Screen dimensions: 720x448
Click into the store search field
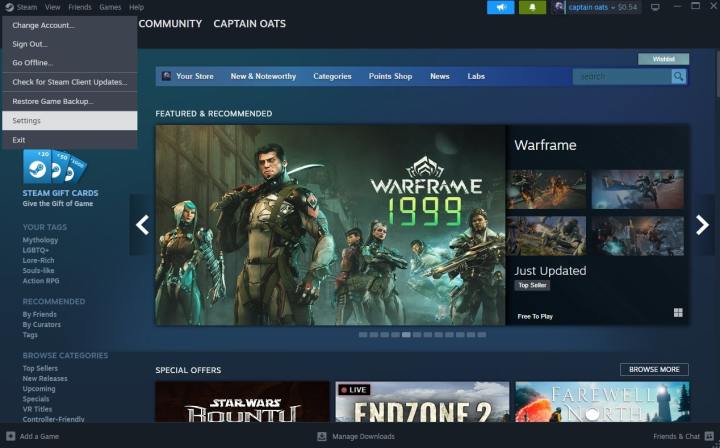620,76
